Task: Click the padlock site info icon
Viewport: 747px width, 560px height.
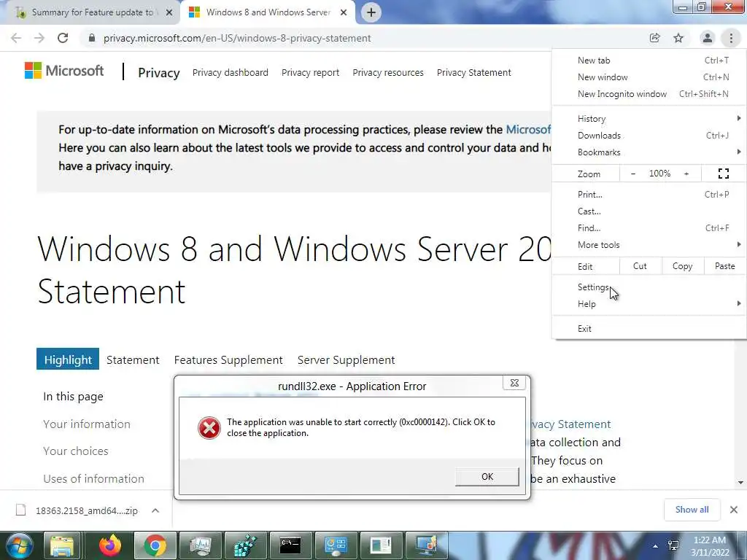Action: pos(92,38)
